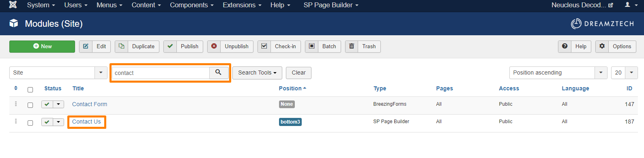Image resolution: width=644 pixels, height=158 pixels.
Task: Click the Joomla logo icon
Action: coord(13,5)
